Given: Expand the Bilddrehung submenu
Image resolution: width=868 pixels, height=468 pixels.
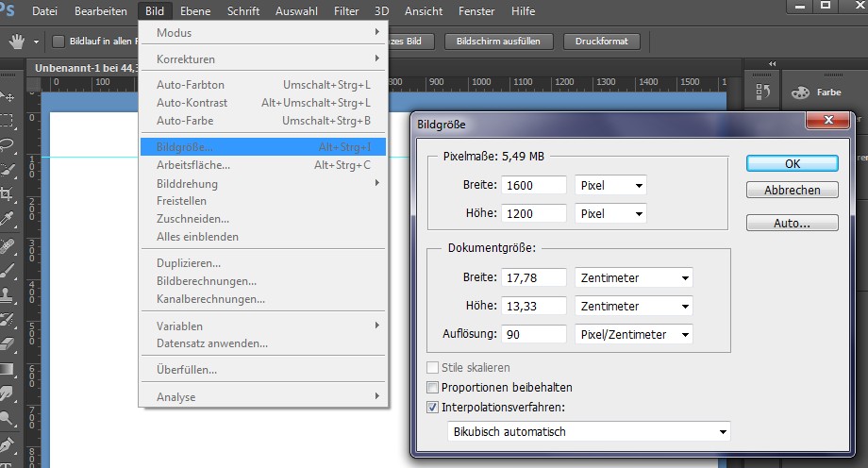Looking at the screenshot, I should coord(263,183).
